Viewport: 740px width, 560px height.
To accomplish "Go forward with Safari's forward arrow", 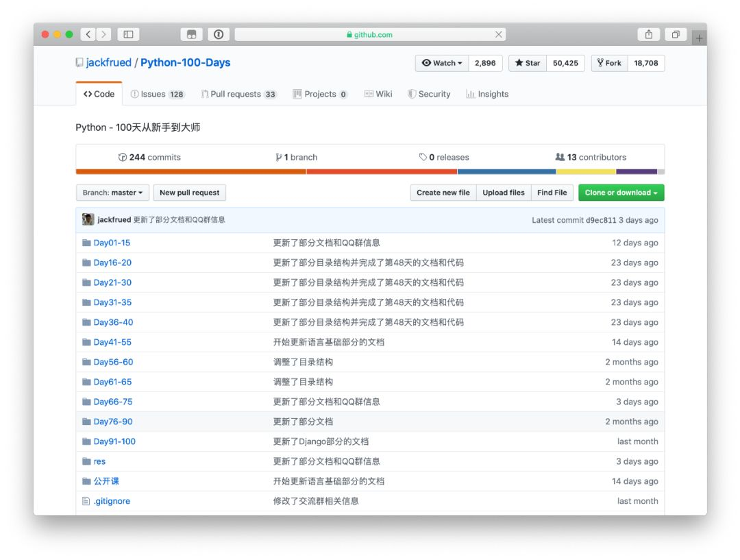I will coord(104,34).
